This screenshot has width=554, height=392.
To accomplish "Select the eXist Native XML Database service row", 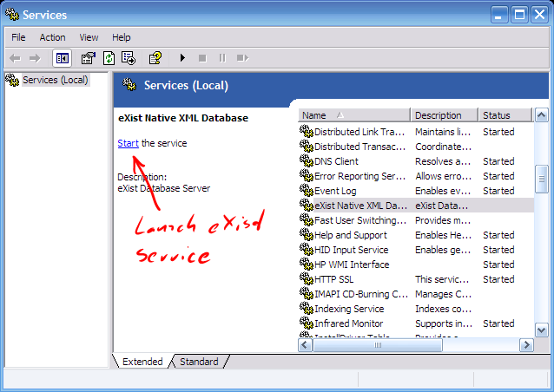I will pyautogui.click(x=359, y=206).
